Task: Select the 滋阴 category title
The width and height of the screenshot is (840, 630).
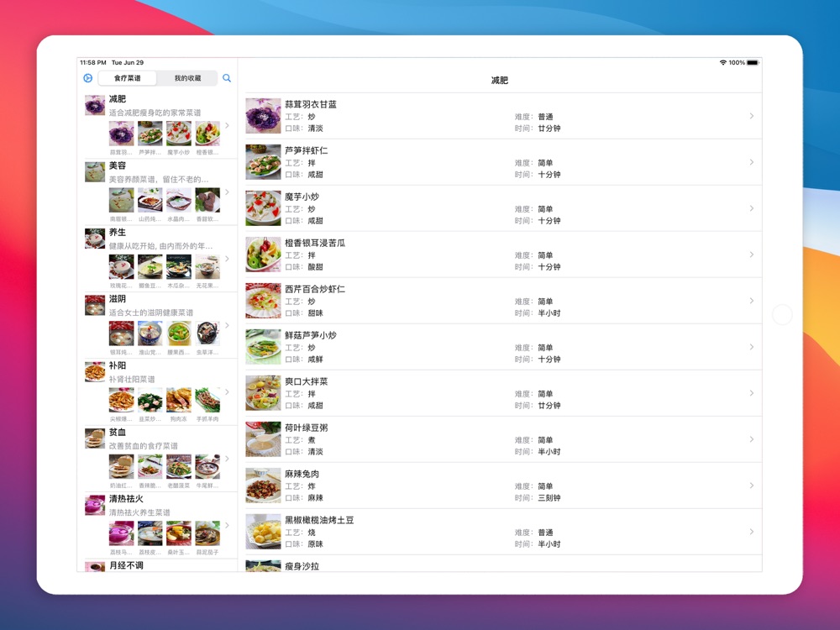Action: [x=118, y=299]
